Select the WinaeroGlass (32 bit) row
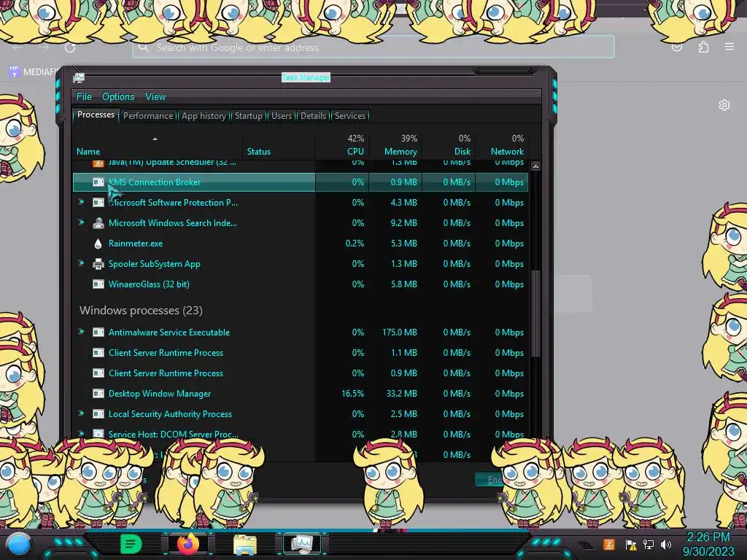This screenshot has height=560, width=747. (301, 284)
